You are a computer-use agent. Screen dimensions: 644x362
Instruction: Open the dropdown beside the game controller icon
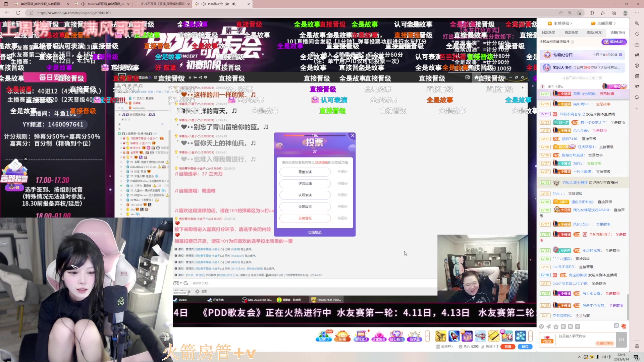pos(181,283)
